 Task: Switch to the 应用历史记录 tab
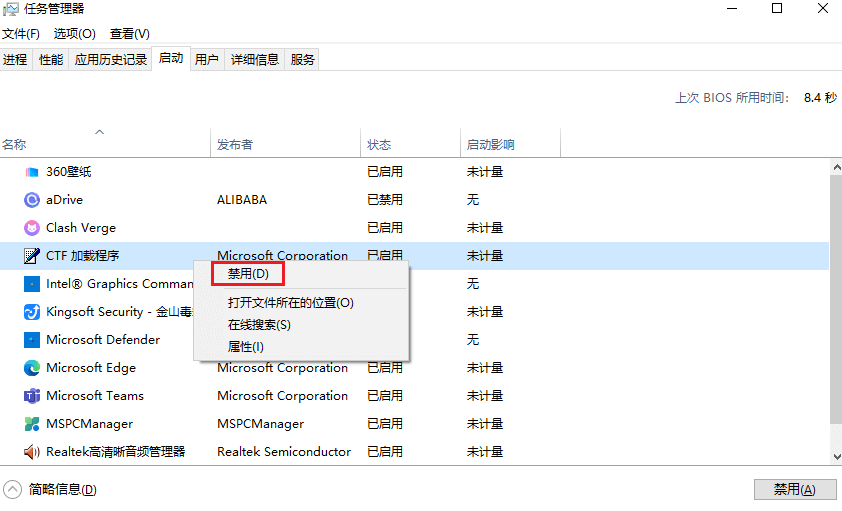click(111, 60)
